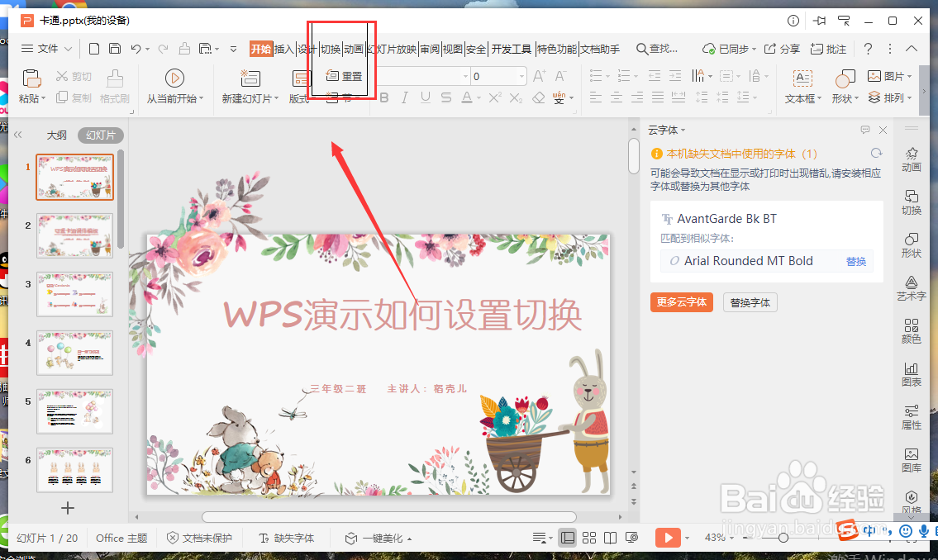The height and width of the screenshot is (560, 938).
Task: Click the 艺术字 (WordArt) sidebar icon
Action: click(910, 288)
